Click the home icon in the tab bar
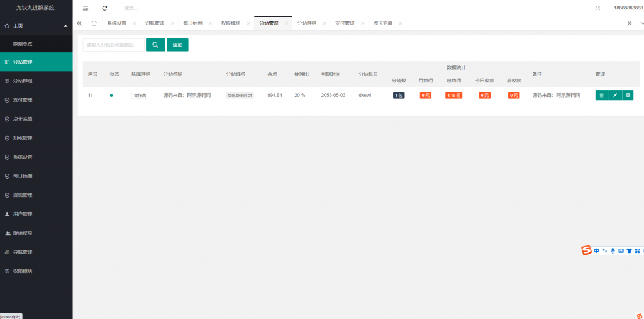This screenshot has height=319, width=644. coord(94,23)
